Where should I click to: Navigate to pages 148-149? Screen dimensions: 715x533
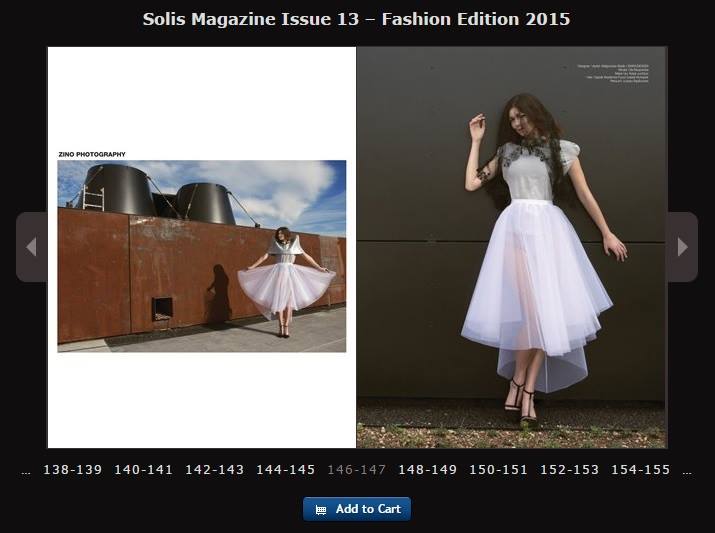[427, 470]
